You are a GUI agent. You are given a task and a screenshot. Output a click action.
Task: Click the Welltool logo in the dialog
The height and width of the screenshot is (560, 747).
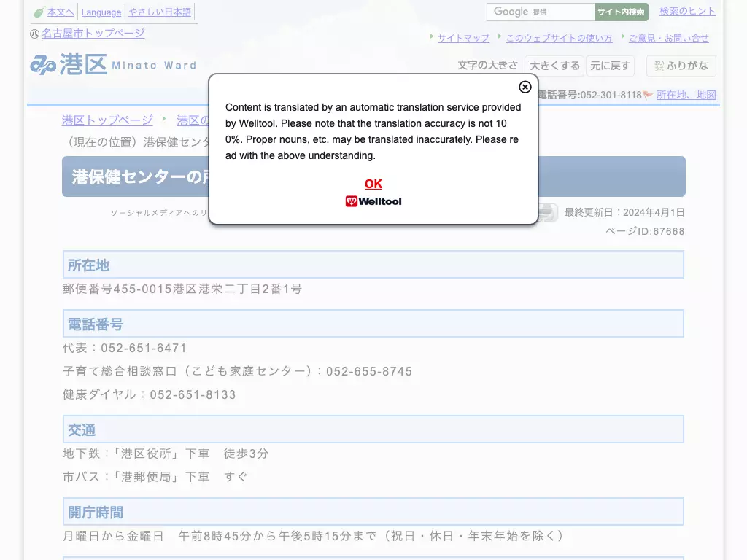coord(373,201)
